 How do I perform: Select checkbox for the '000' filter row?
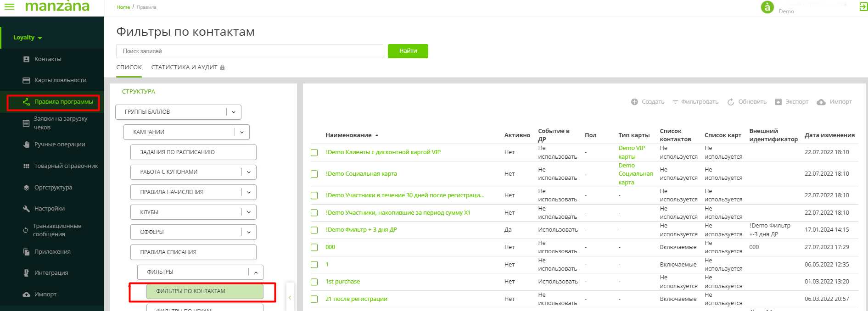314,247
